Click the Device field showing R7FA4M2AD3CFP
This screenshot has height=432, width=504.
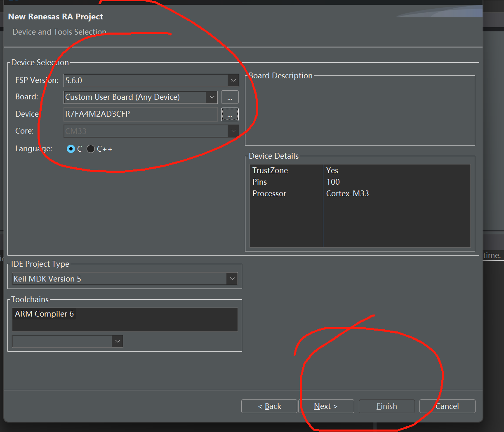point(141,114)
